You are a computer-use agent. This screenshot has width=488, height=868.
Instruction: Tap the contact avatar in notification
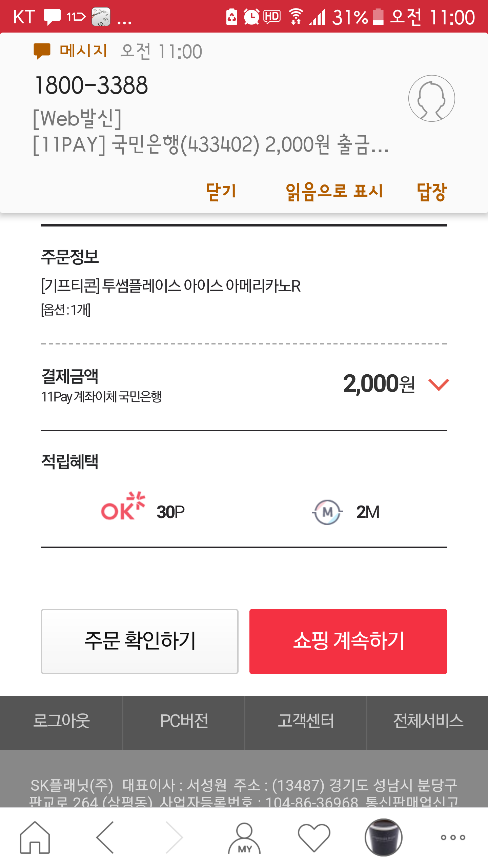pyautogui.click(x=431, y=98)
